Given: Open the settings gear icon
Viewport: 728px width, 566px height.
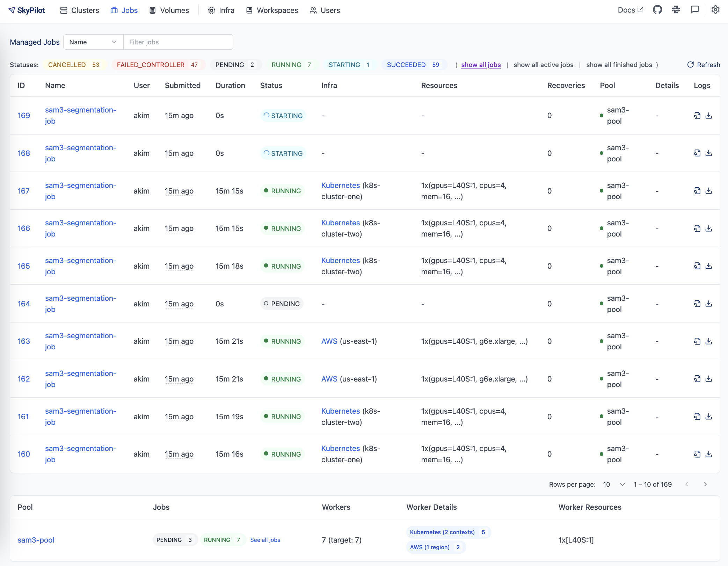Looking at the screenshot, I should (715, 10).
